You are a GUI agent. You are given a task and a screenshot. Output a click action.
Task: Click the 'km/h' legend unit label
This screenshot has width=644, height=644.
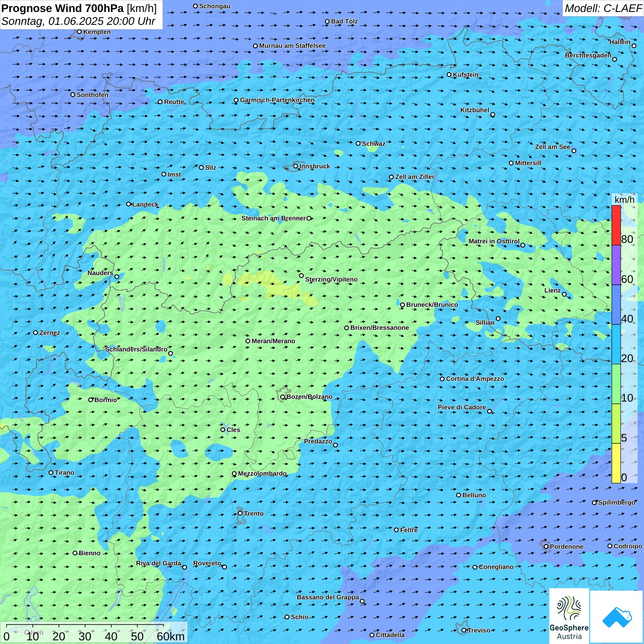pos(624,200)
